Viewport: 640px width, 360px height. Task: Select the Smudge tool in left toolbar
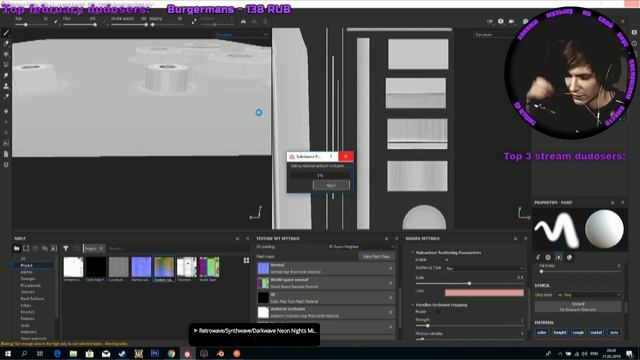(6, 76)
